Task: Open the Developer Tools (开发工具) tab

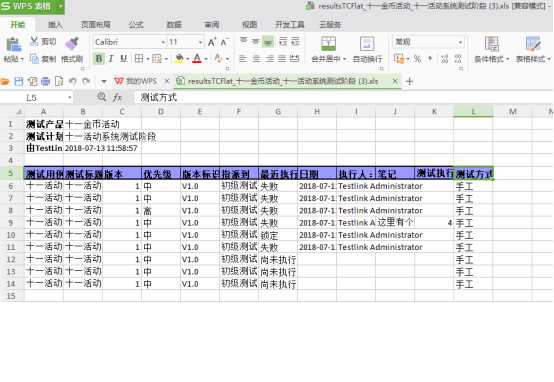Action: click(x=290, y=24)
